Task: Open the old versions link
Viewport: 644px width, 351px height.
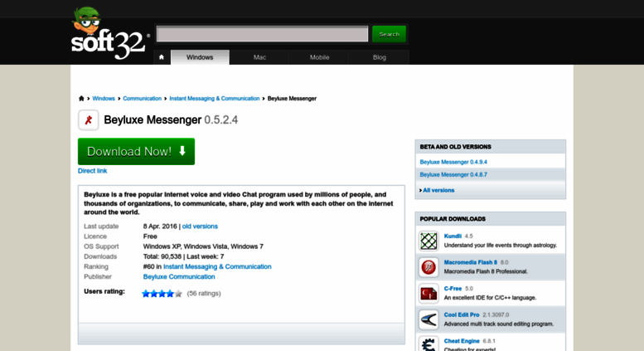Action: [x=200, y=226]
